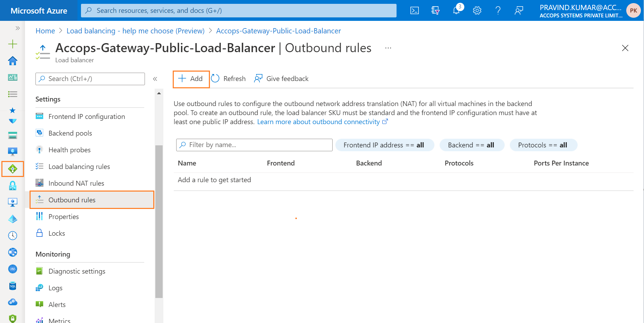Open the clock icon in sidebar
The width and height of the screenshot is (644, 323).
click(x=13, y=236)
